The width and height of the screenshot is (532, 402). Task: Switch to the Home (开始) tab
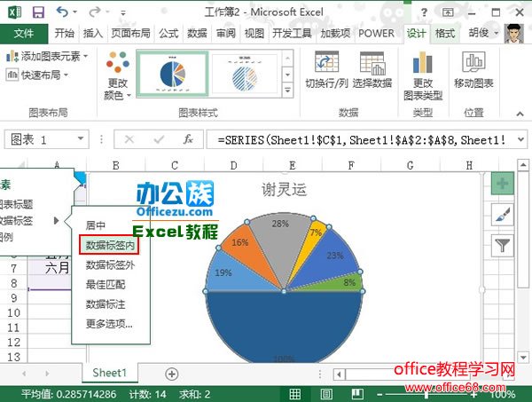tap(64, 33)
